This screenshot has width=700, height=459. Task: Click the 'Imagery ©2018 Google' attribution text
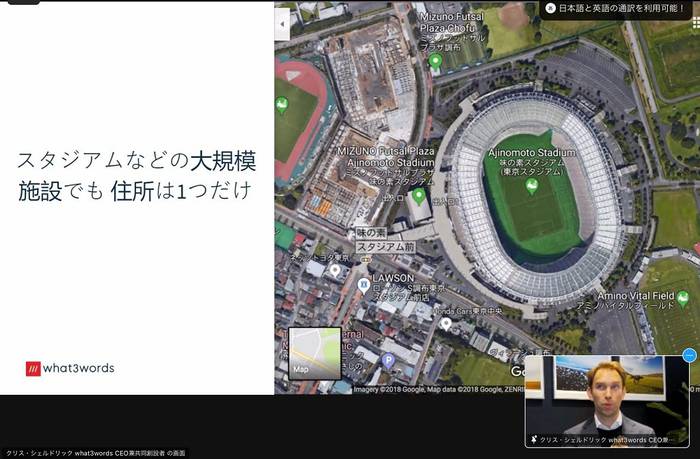click(388, 389)
